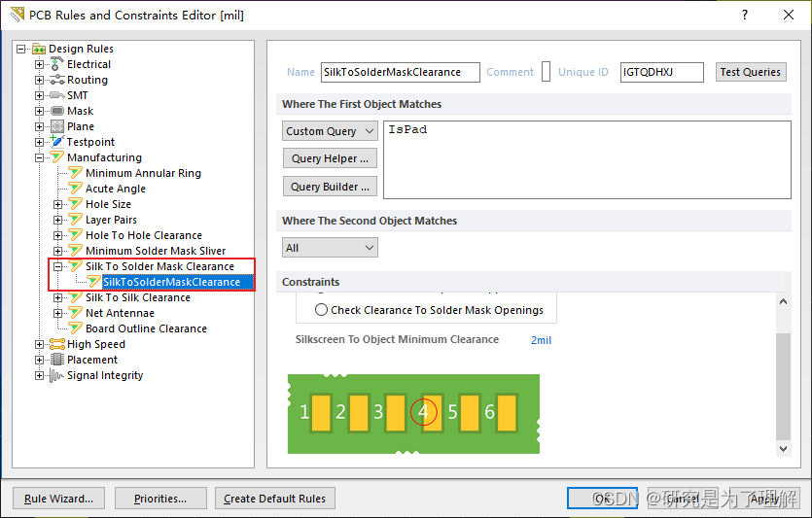Open the second object All dropdown
This screenshot has width=812, height=518.
pyautogui.click(x=330, y=248)
